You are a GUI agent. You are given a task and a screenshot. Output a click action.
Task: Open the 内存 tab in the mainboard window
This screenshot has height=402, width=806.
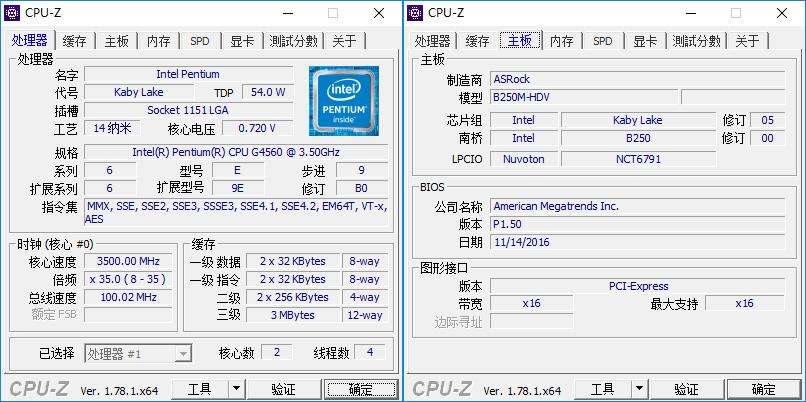(561, 41)
